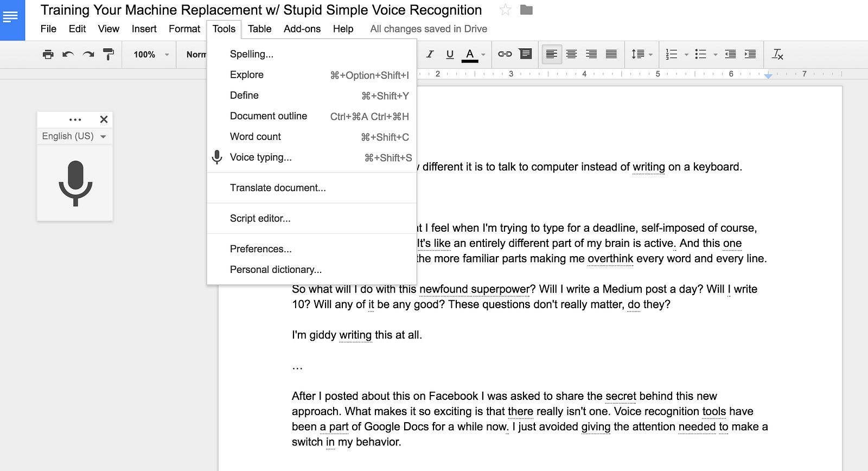Open the move-to-folder icon

(x=526, y=10)
